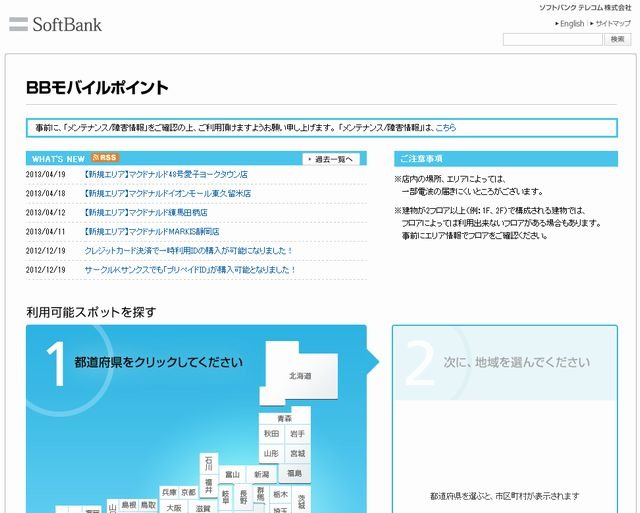
Task: Choose 京都 on the map
Action: [189, 493]
